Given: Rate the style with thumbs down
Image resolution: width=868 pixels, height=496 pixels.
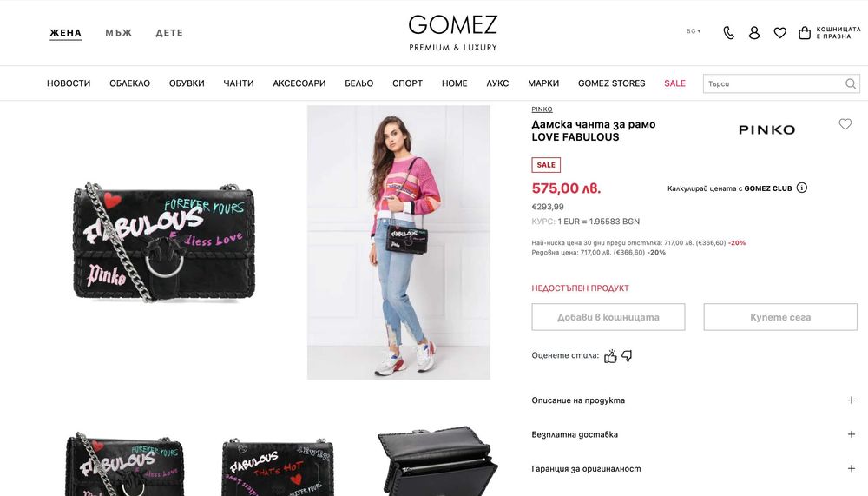Looking at the screenshot, I should point(627,356).
